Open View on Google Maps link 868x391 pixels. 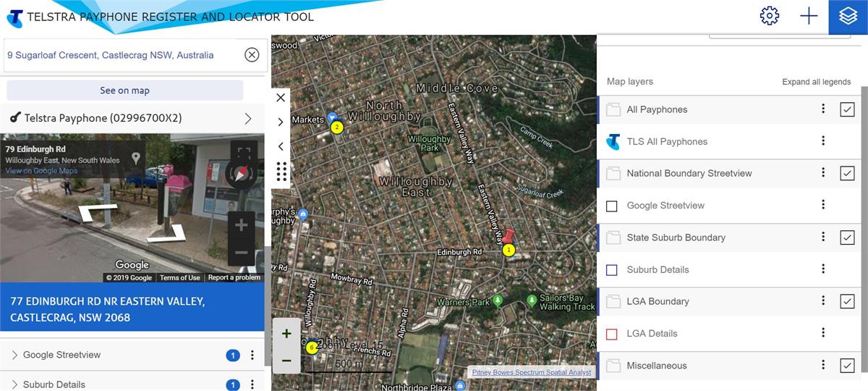pos(41,171)
